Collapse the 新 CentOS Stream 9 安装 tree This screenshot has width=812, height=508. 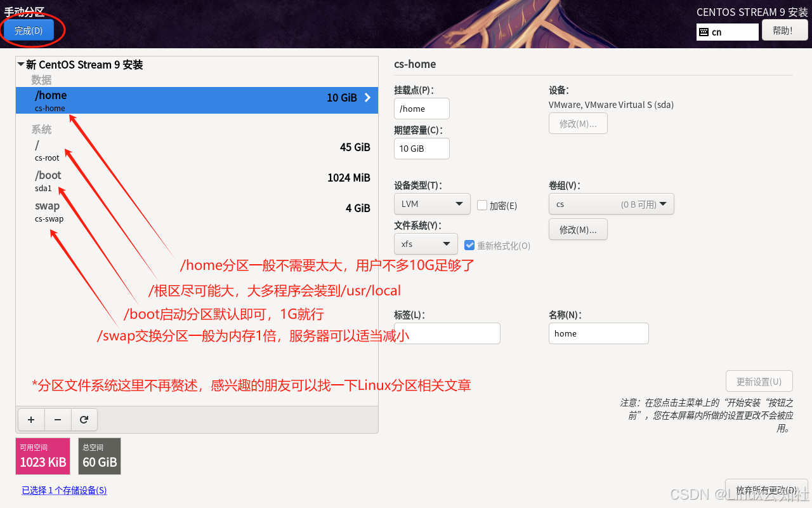21,65
